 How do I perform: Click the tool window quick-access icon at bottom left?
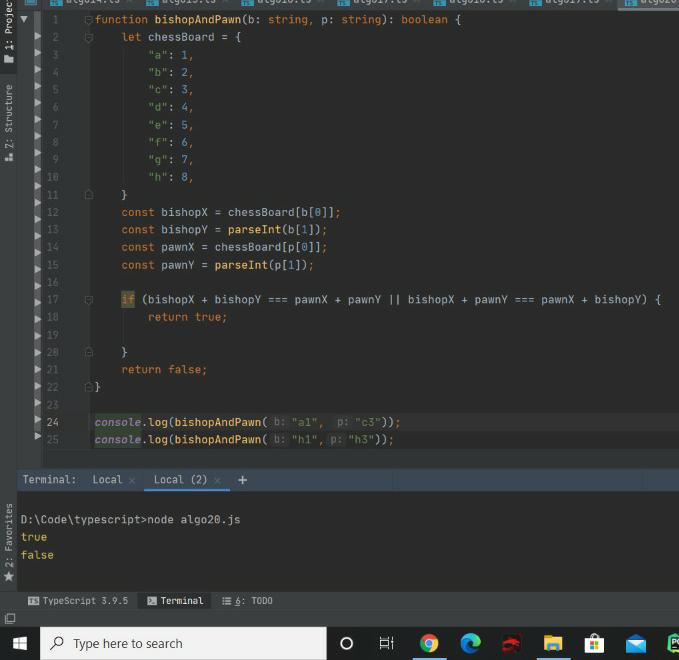click(9, 619)
